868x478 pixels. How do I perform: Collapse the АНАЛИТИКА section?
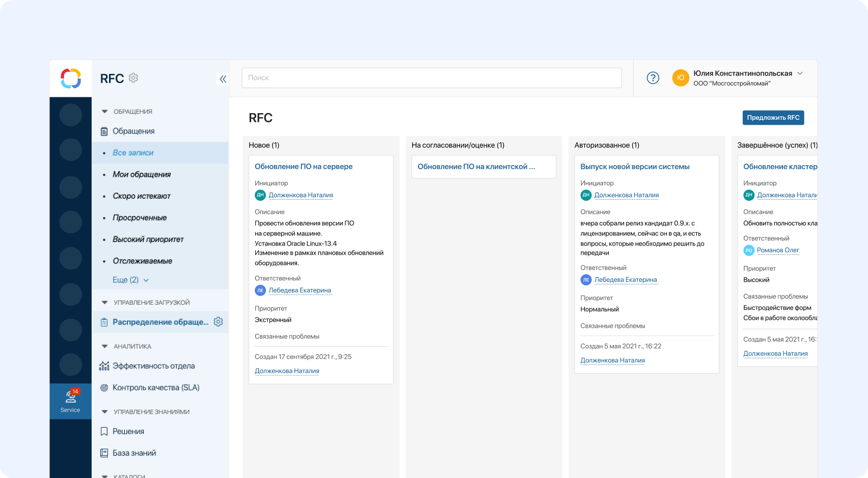click(x=105, y=347)
